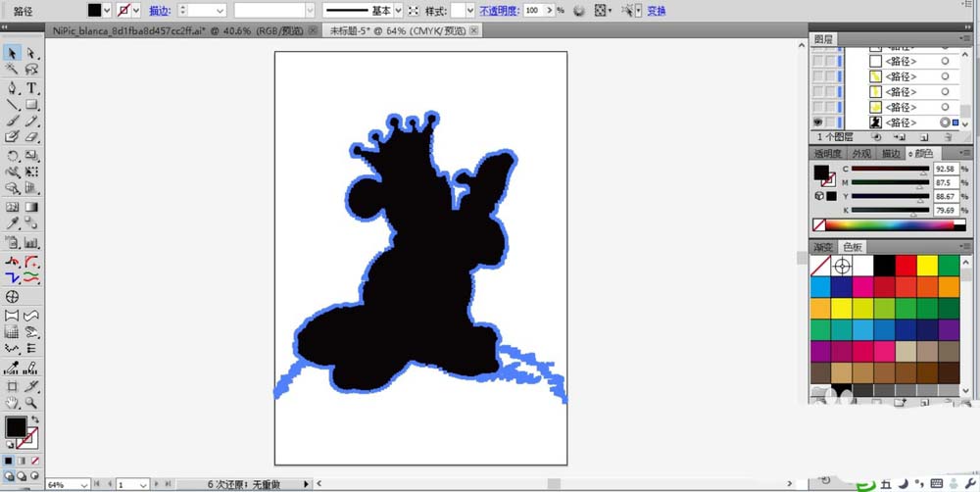Show the white-thumbnail path layer visibility box
The height and width of the screenshot is (492, 980).
(817, 62)
